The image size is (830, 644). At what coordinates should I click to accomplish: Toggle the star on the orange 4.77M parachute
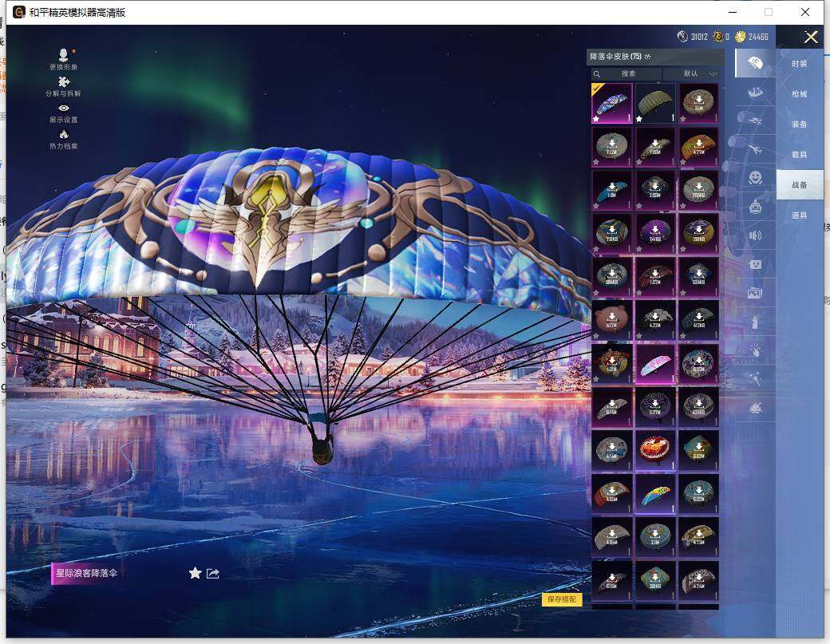683,163
